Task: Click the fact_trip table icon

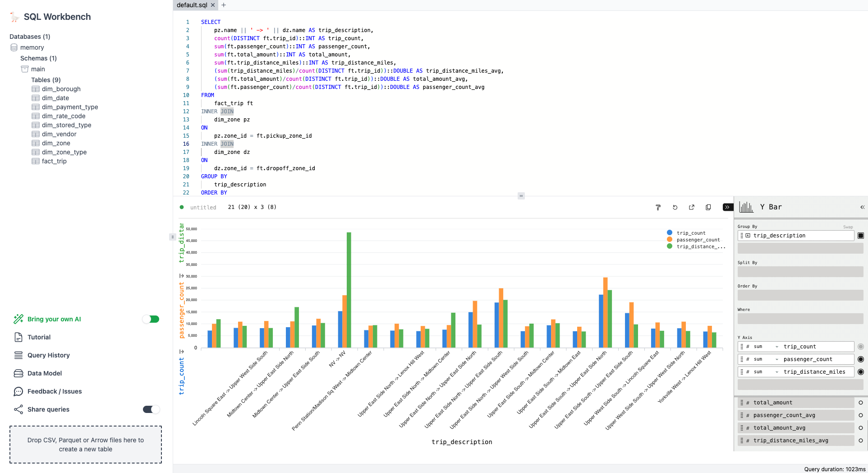Action: point(36,161)
